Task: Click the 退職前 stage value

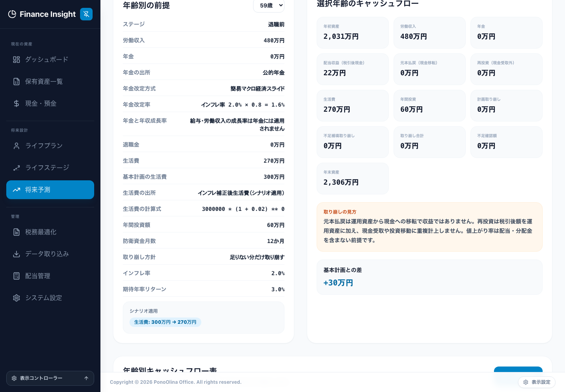Action: pos(276,24)
